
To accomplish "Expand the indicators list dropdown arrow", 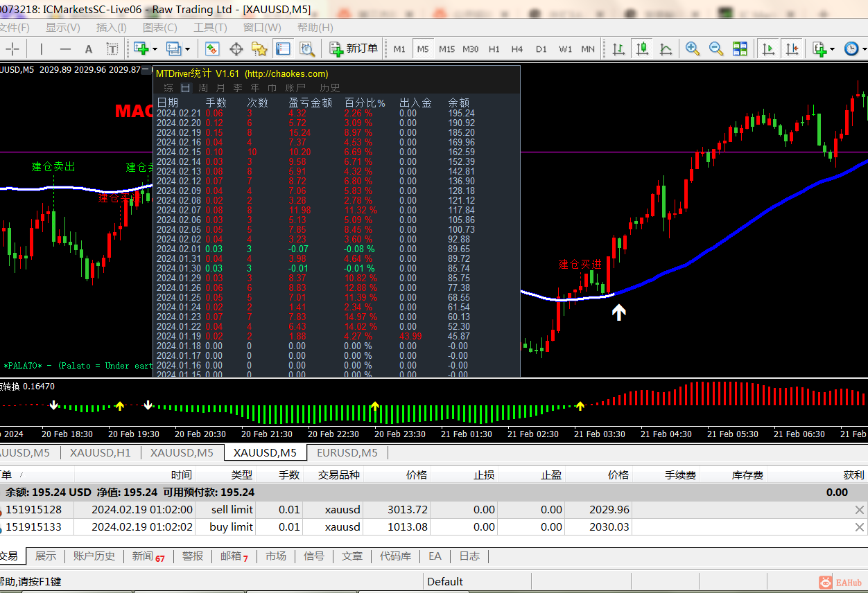I will (x=833, y=48).
